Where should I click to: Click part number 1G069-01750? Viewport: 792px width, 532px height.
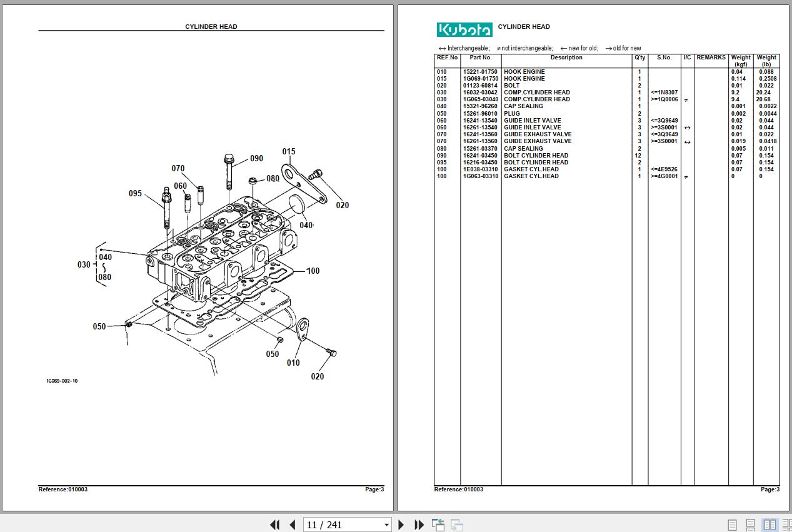(x=480, y=79)
